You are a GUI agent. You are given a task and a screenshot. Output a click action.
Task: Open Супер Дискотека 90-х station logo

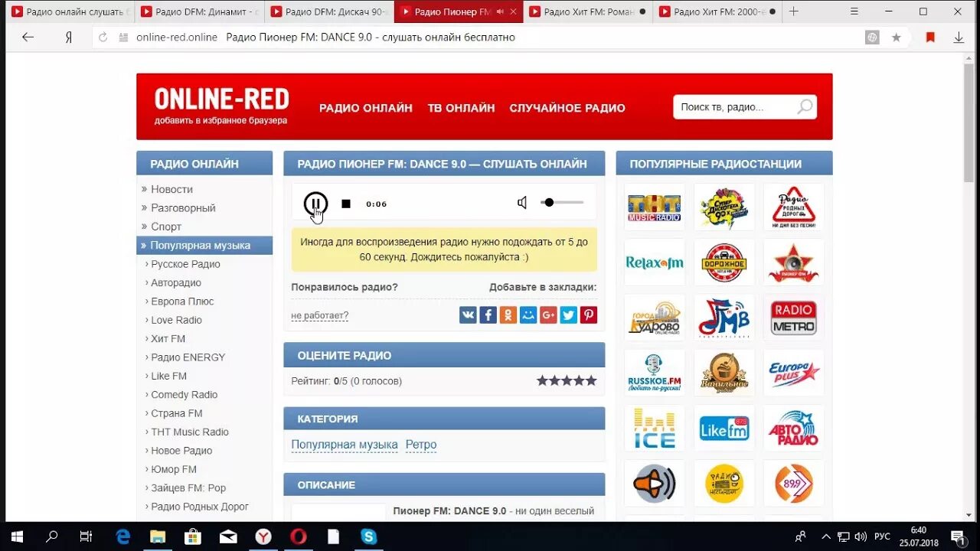tap(724, 207)
